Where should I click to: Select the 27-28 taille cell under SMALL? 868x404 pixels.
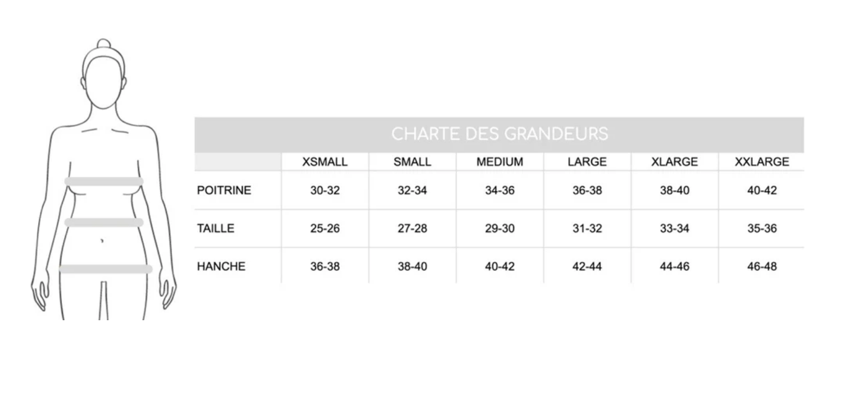point(412,229)
